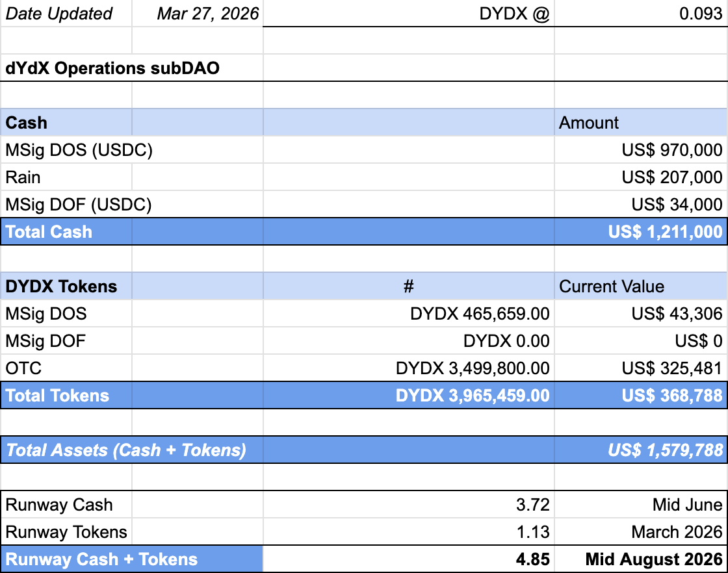
Task: Select the US$ 34,000 amount cell
Action: coord(641,205)
